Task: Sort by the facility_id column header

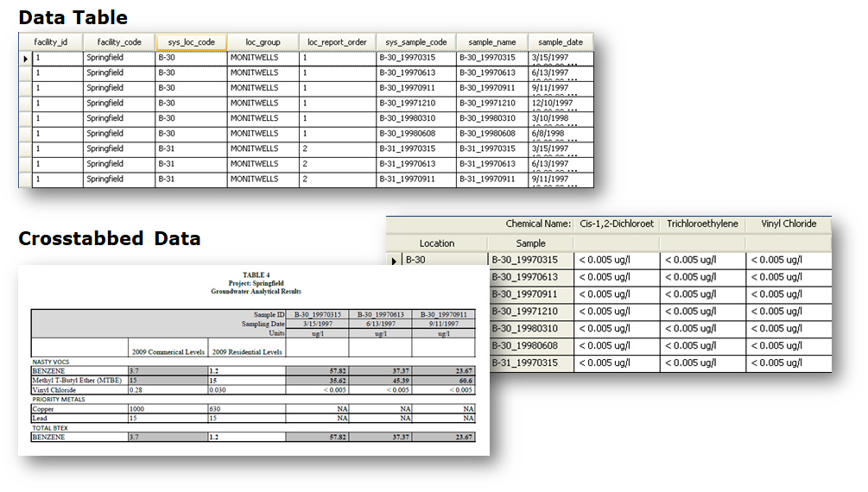Action: pyautogui.click(x=51, y=42)
